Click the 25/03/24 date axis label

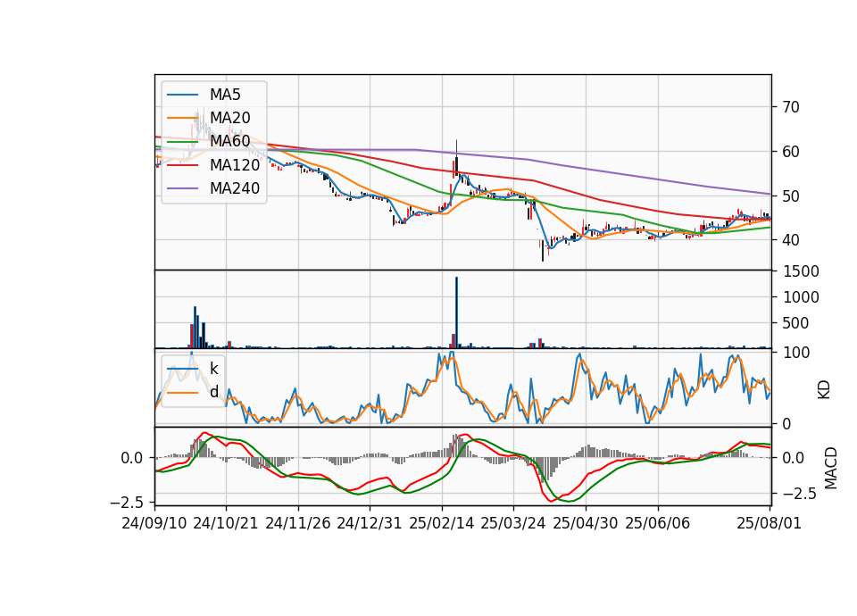click(512, 523)
